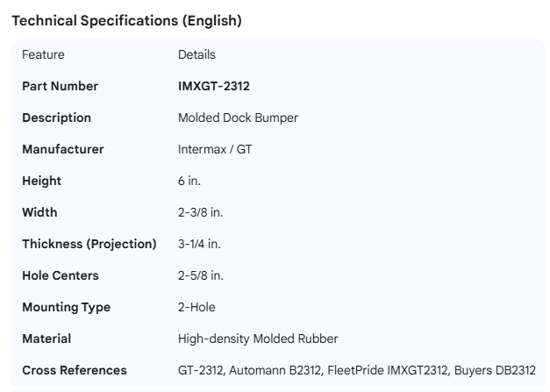Image resolution: width=550 pixels, height=392 pixels.
Task: Select the Molded Dock Bumper text
Action: [238, 118]
